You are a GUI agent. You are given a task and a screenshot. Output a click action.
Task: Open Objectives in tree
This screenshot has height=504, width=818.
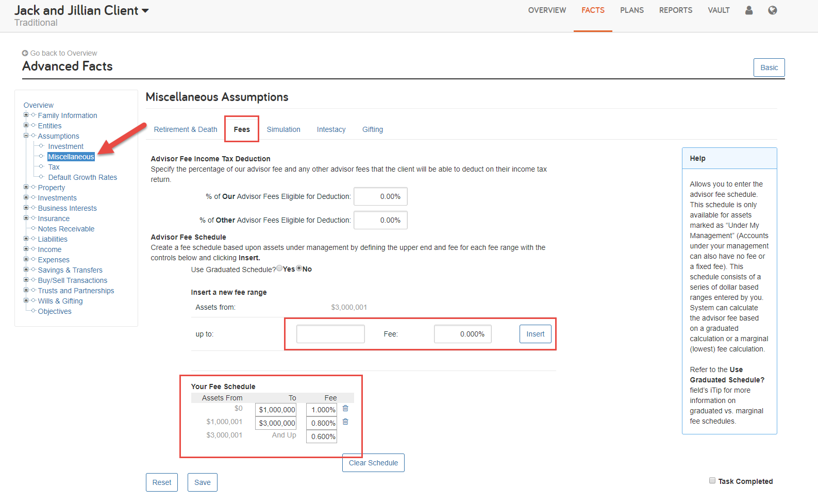55,311
